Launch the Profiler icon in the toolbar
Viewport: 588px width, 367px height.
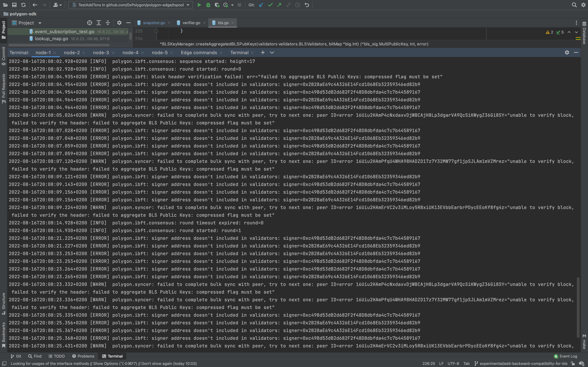coord(226,5)
